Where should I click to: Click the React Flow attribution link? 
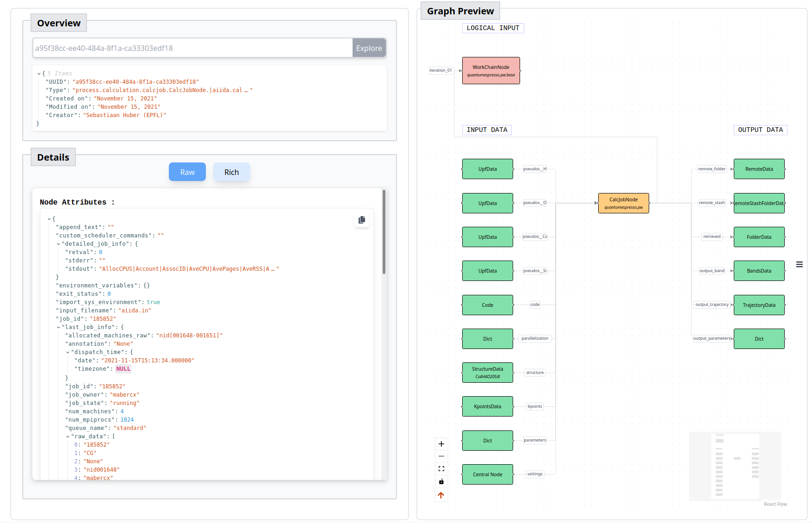(x=775, y=504)
